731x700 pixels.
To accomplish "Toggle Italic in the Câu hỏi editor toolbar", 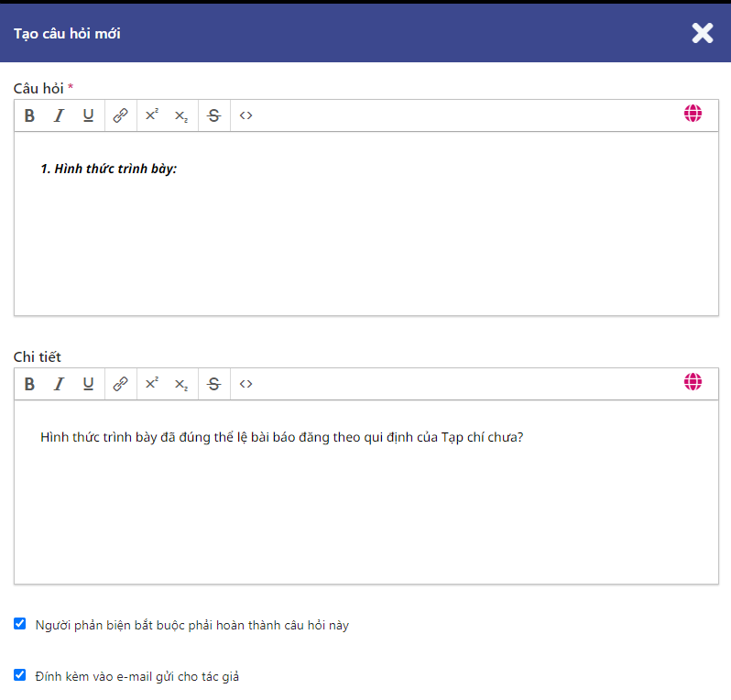I will point(59,115).
